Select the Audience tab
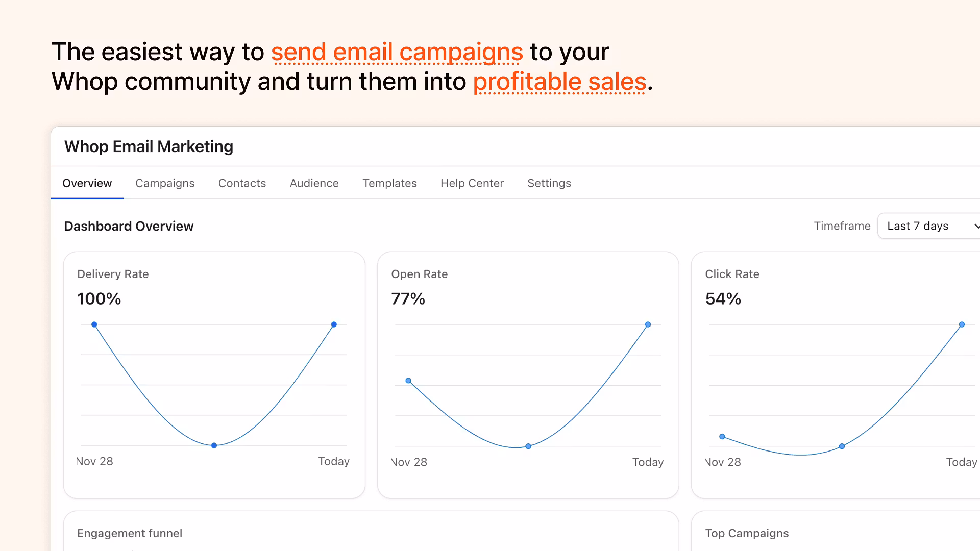The height and width of the screenshot is (551, 980). tap(314, 183)
